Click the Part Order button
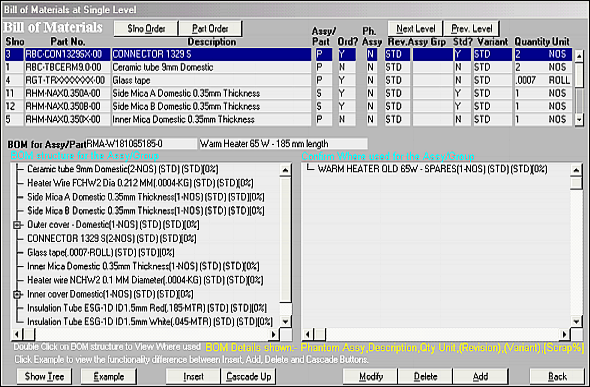Viewport: 590px width, 387px height. coord(210,29)
